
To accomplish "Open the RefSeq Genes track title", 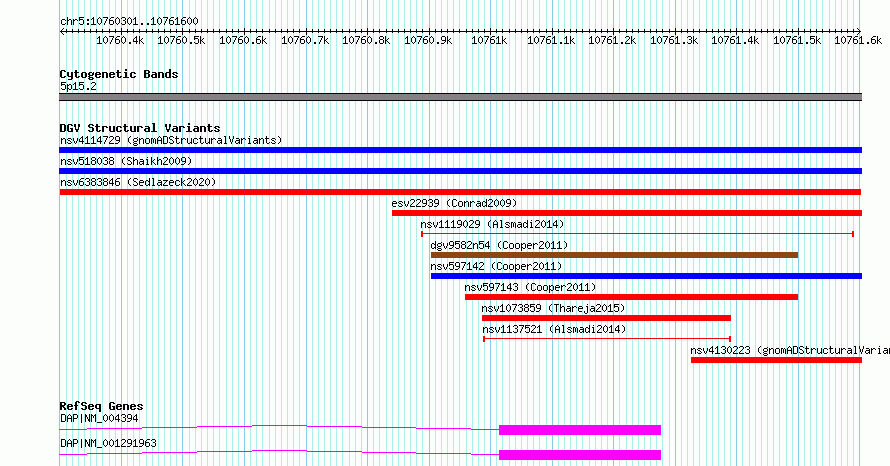I will [102, 406].
